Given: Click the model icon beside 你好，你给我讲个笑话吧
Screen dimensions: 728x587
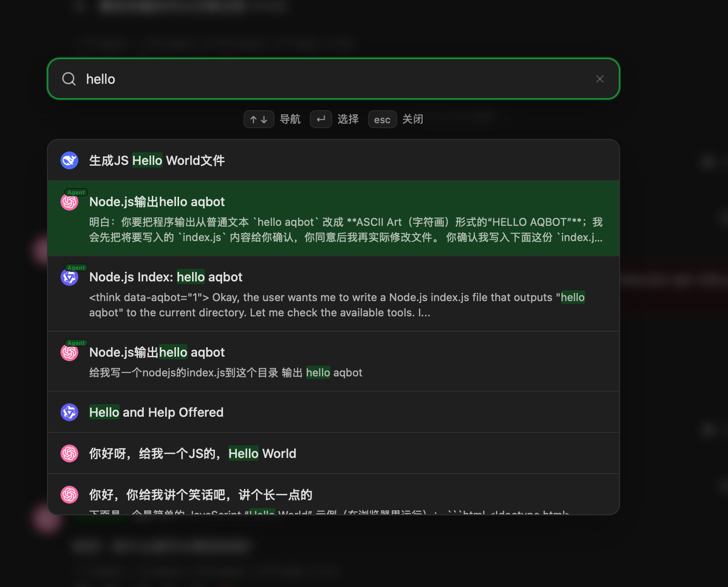Looking at the screenshot, I should [69, 495].
